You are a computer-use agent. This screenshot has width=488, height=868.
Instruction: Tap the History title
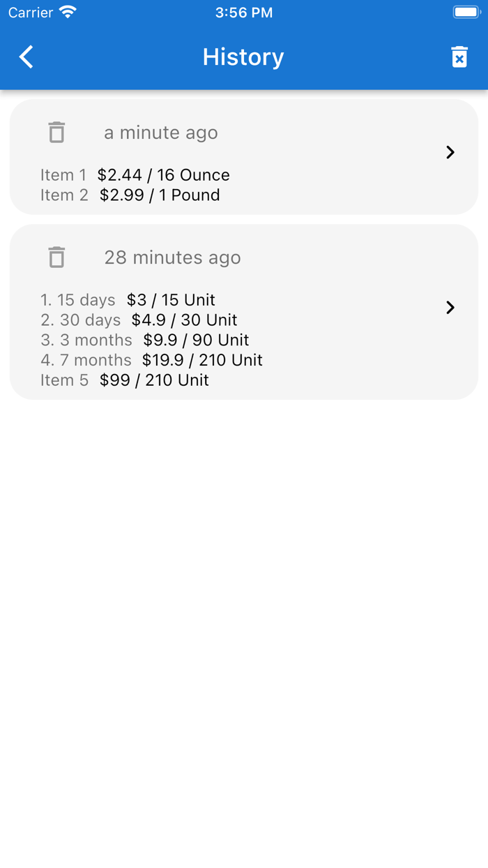243,57
